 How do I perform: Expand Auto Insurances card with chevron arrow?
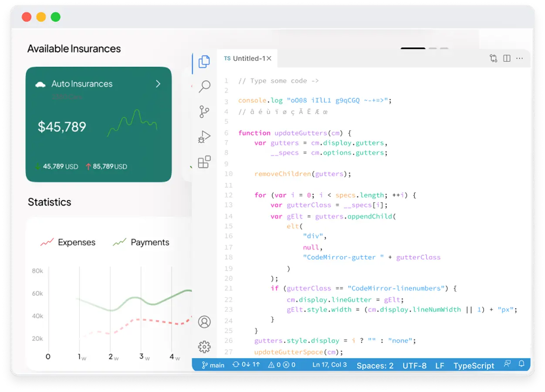tap(158, 84)
